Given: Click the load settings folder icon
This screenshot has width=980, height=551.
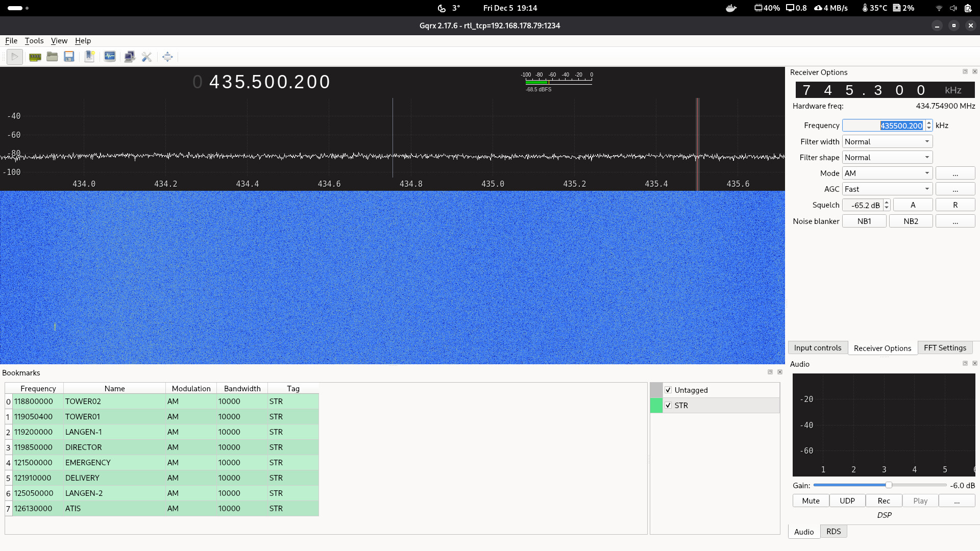Looking at the screenshot, I should click(52, 57).
